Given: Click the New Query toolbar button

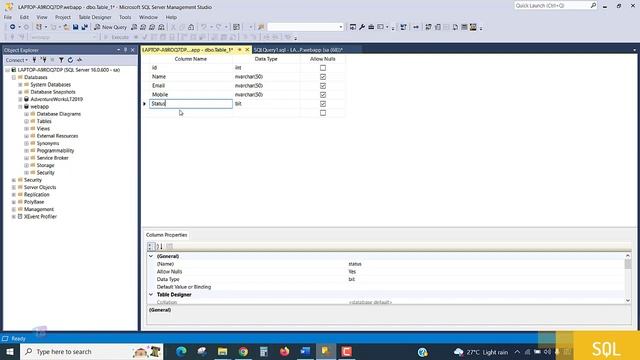Looking at the screenshot, I should (110, 27).
